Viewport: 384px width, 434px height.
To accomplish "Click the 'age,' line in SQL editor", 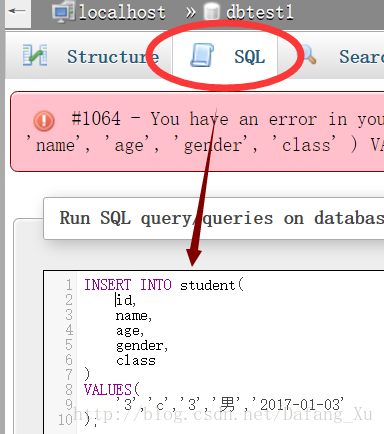I will [x=130, y=331].
